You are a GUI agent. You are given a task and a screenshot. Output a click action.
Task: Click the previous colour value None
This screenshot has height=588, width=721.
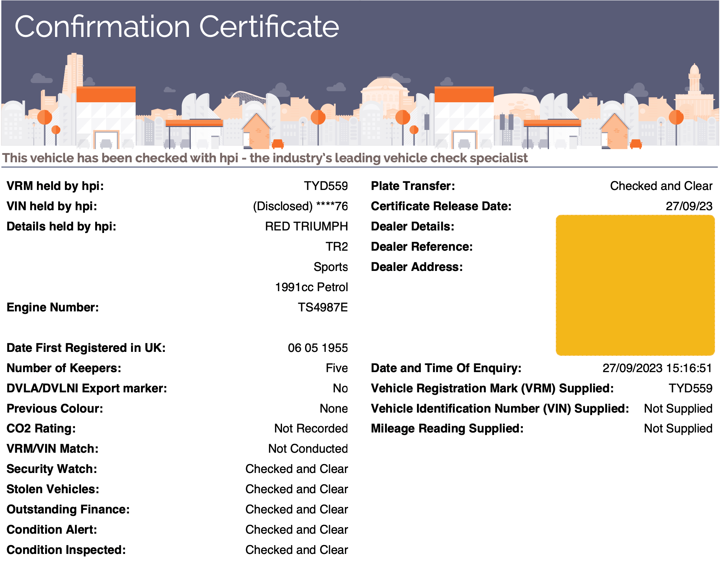[x=334, y=408]
